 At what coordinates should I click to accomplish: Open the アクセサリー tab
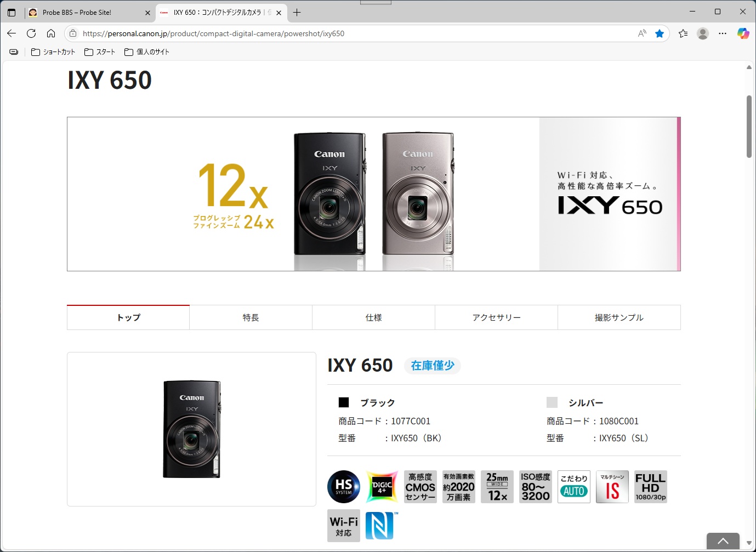[497, 317]
